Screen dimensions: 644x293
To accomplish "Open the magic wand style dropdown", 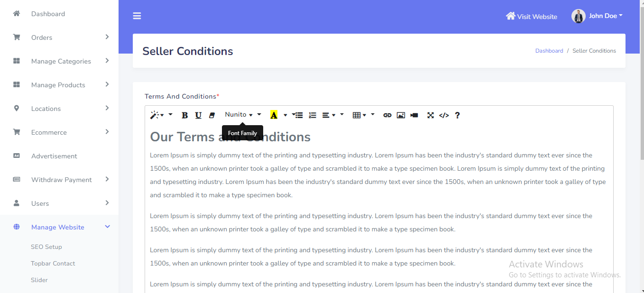I will (156, 115).
